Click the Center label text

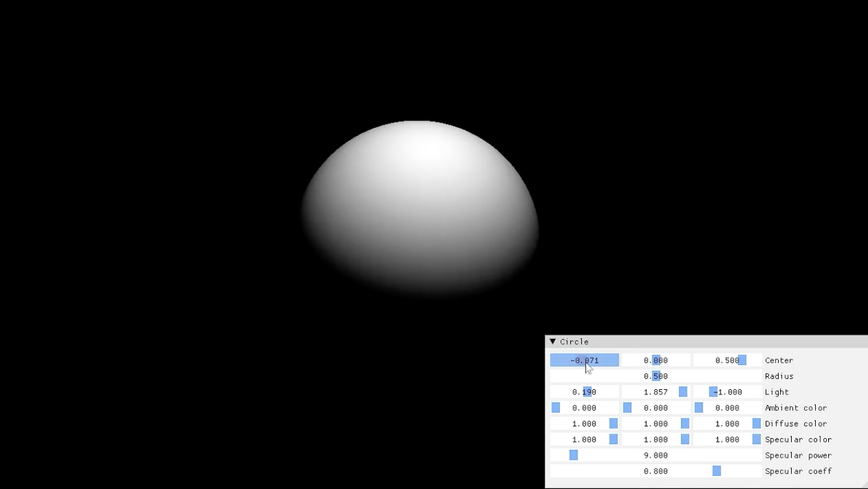pos(779,361)
